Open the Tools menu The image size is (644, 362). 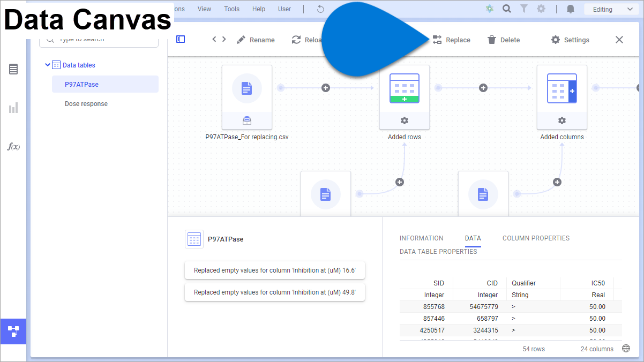tap(232, 9)
